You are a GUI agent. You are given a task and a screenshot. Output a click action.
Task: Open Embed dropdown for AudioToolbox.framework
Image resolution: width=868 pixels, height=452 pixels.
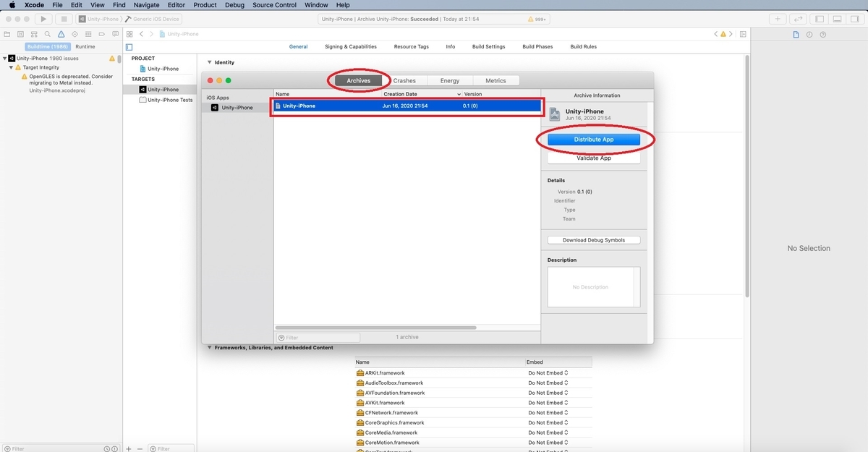548,383
